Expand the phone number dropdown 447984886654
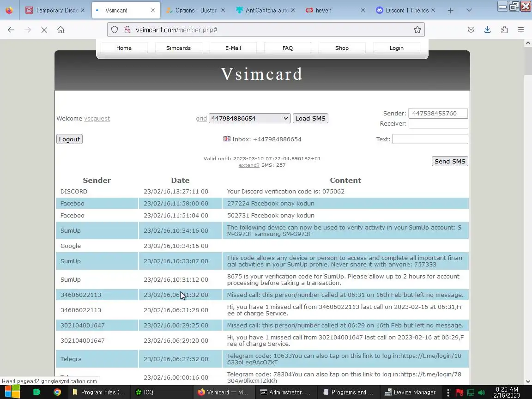Screen dimensions: 532x399 coord(250,118)
